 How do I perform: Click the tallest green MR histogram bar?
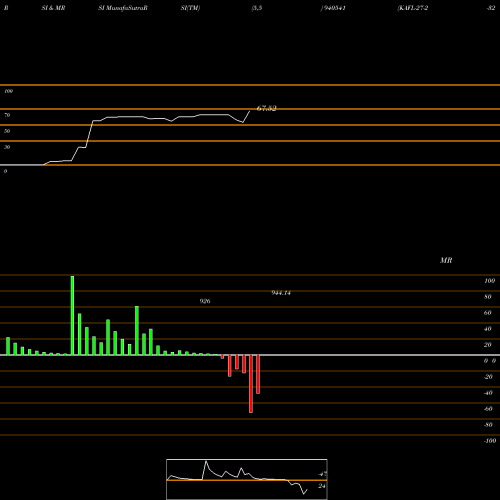(x=72, y=315)
